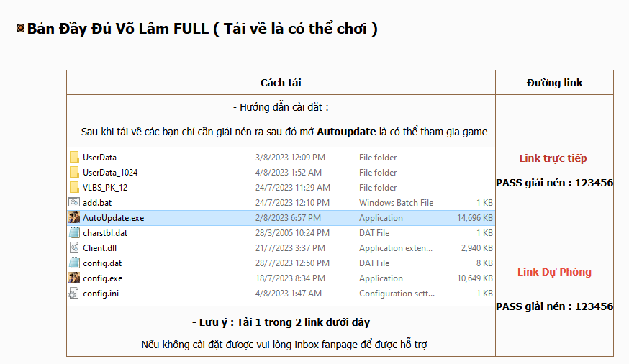The image size is (629, 364).
Task: Click the 8 KB size value
Action: (484, 263)
